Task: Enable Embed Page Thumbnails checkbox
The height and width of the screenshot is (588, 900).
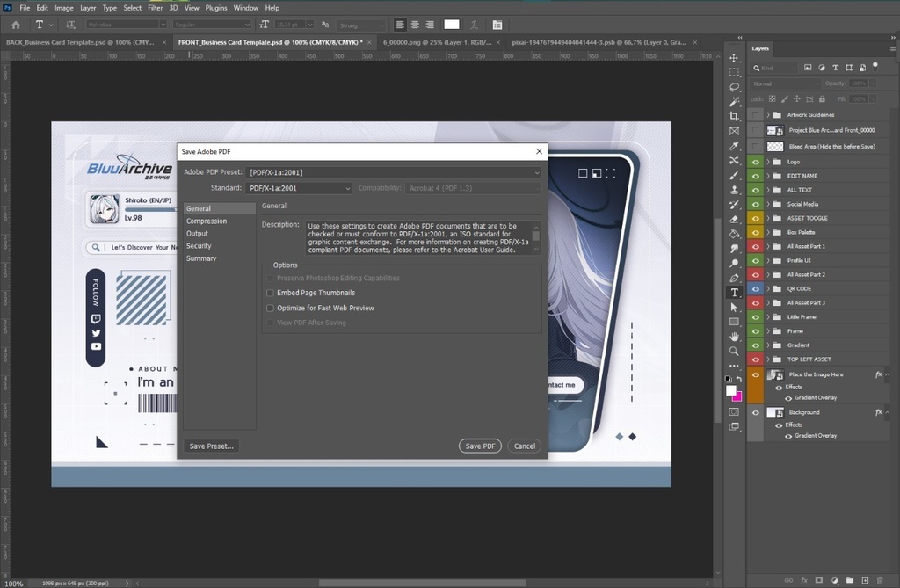Action: (271, 293)
